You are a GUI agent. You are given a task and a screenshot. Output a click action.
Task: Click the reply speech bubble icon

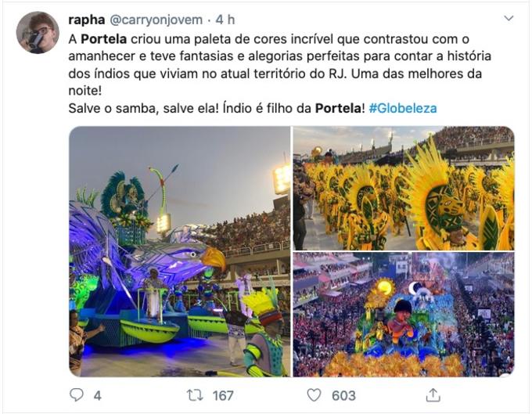[77, 395]
